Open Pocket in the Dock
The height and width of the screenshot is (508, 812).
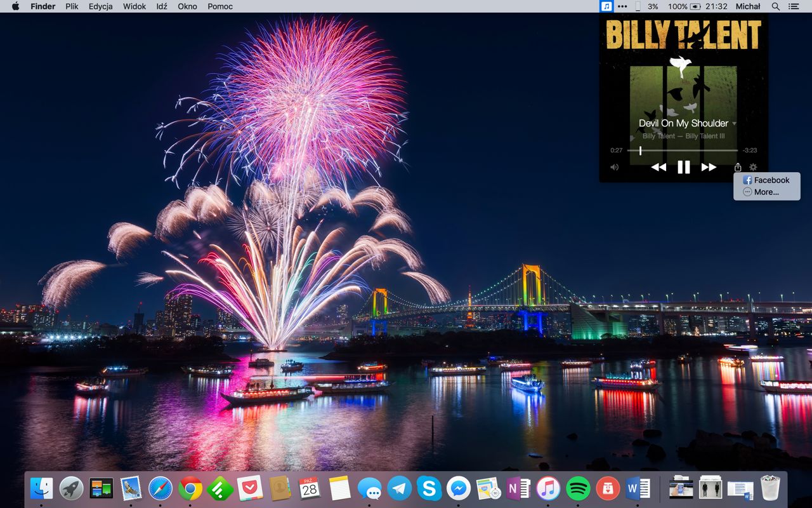[x=250, y=488]
